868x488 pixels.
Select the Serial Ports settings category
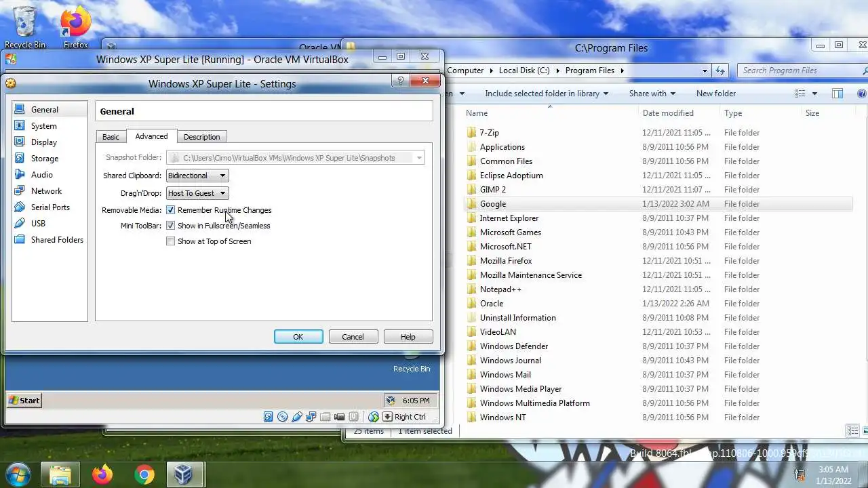click(50, 207)
